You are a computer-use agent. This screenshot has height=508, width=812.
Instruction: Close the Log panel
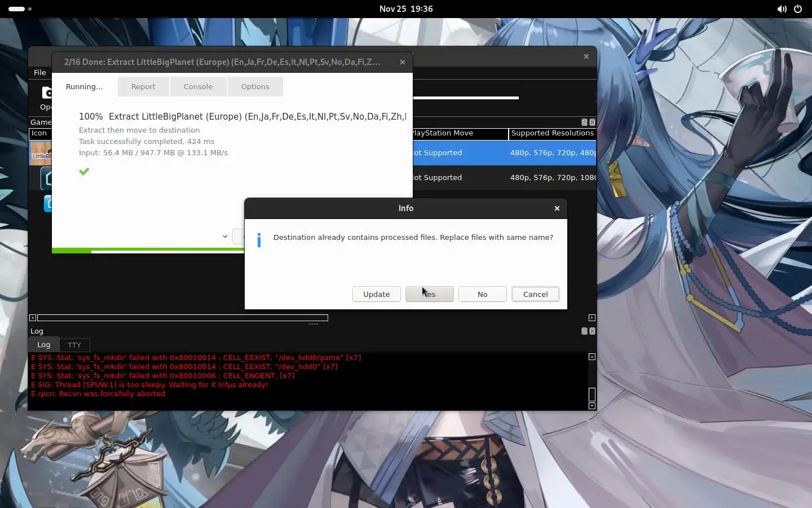[592, 331]
